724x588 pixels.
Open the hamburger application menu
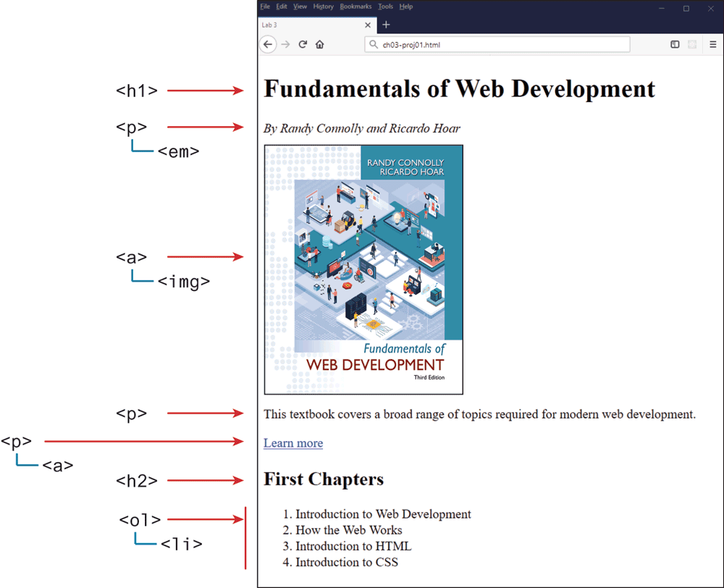pyautogui.click(x=712, y=45)
